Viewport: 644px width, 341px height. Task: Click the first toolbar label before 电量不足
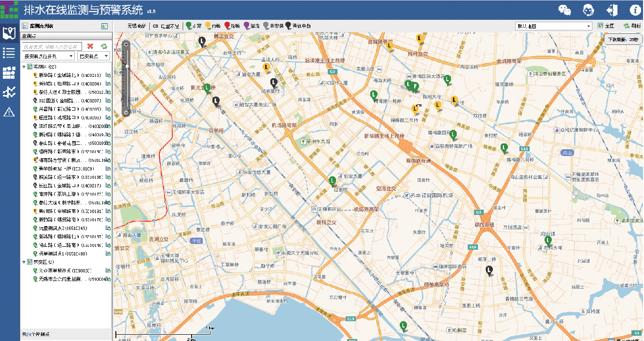pyautogui.click(x=137, y=26)
